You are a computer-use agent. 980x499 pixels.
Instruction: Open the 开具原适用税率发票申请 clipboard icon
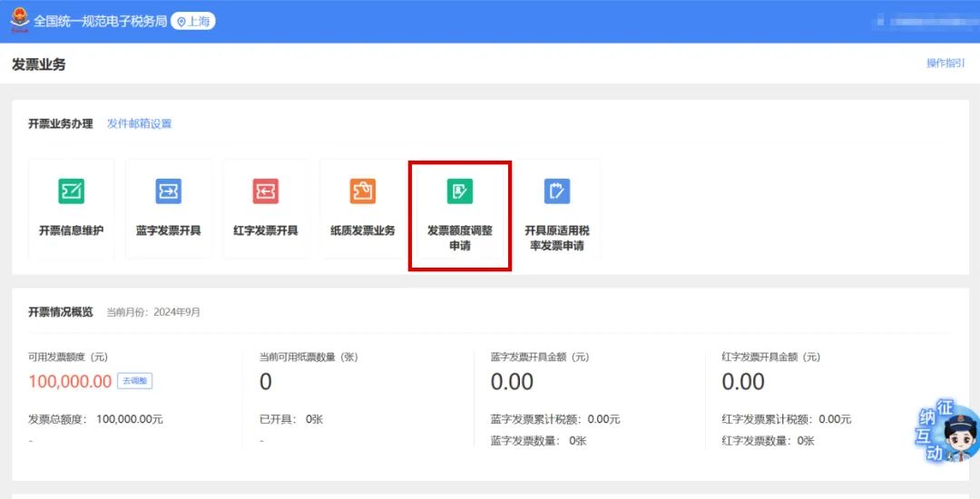(556, 191)
